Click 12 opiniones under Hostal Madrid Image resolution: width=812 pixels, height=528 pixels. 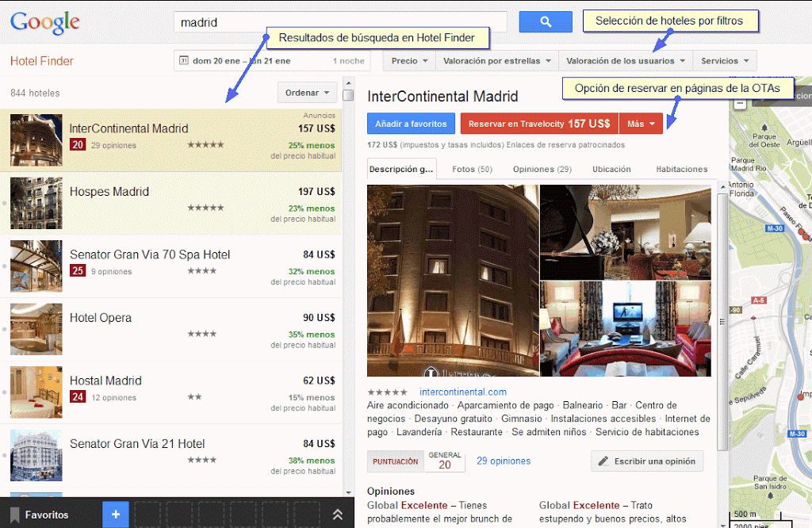[x=114, y=397]
